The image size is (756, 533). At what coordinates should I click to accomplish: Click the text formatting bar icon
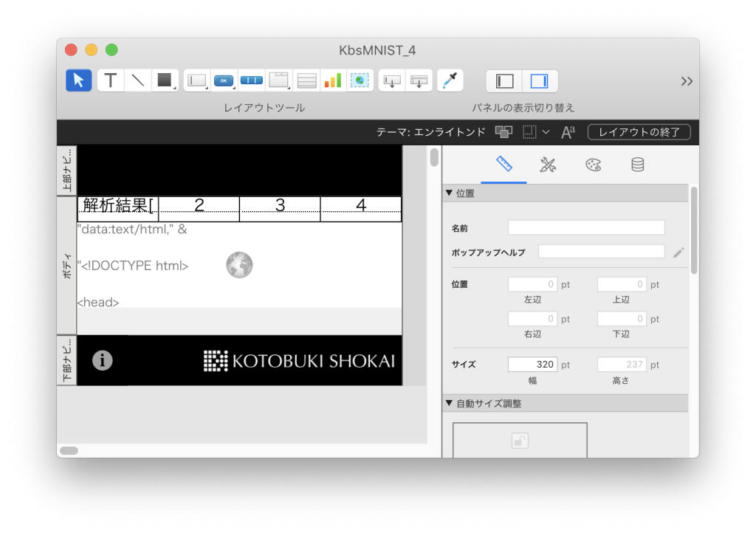[x=568, y=132]
